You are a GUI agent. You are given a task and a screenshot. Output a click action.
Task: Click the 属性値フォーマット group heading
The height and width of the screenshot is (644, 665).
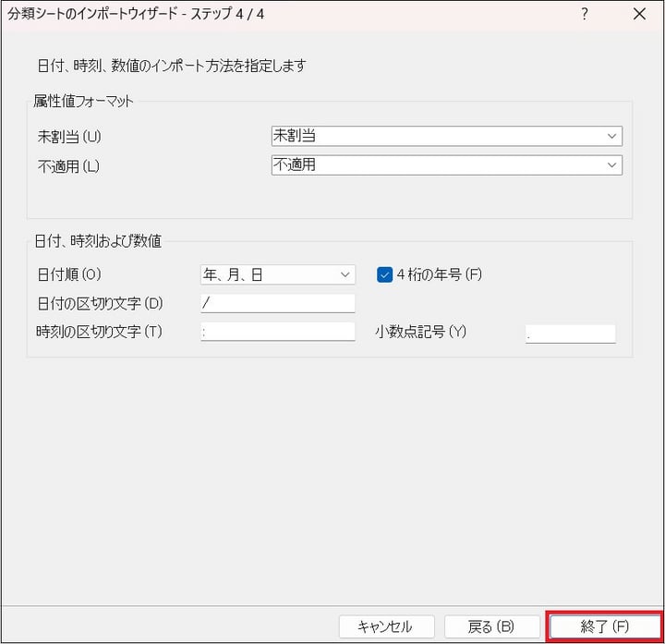(84, 102)
